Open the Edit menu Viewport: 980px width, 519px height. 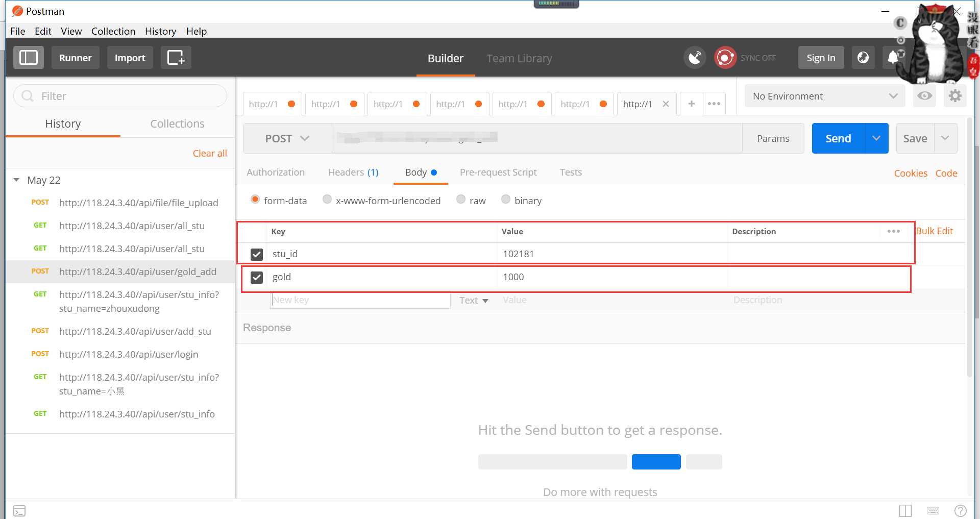pos(43,31)
